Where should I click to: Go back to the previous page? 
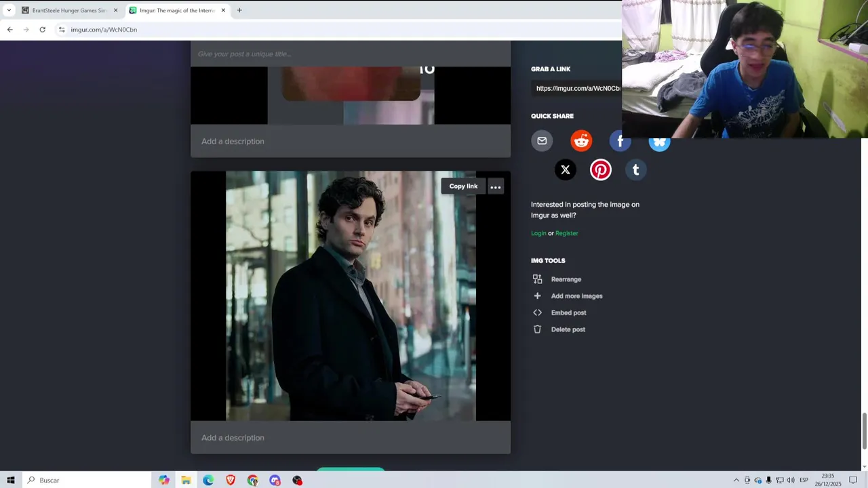[x=9, y=30]
